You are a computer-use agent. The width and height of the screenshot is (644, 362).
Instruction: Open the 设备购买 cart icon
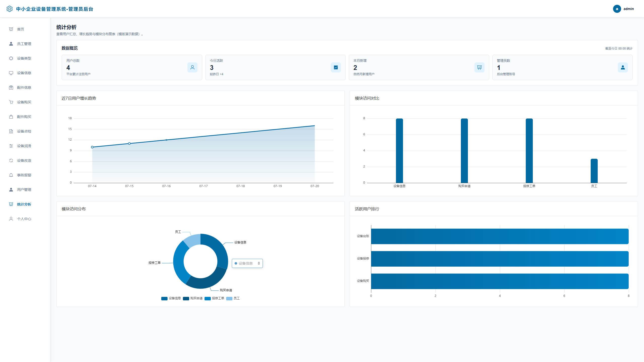11,102
